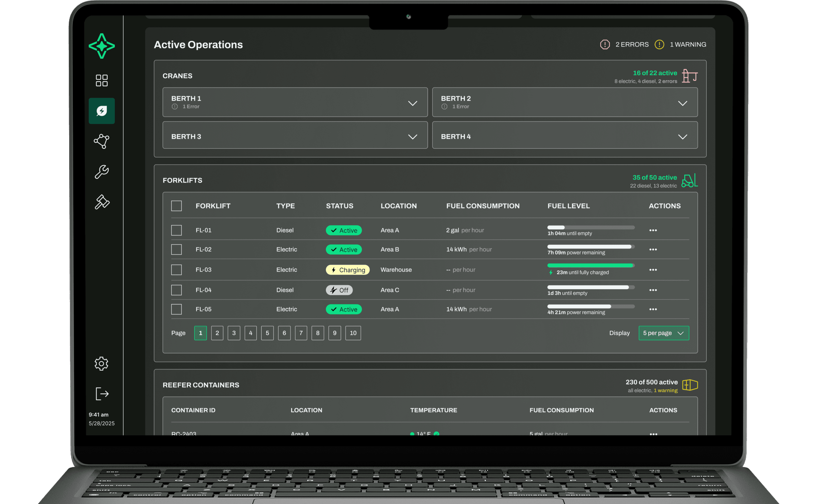Click the logout arrow icon
Viewport: 820px width, 504px height.
(102, 394)
